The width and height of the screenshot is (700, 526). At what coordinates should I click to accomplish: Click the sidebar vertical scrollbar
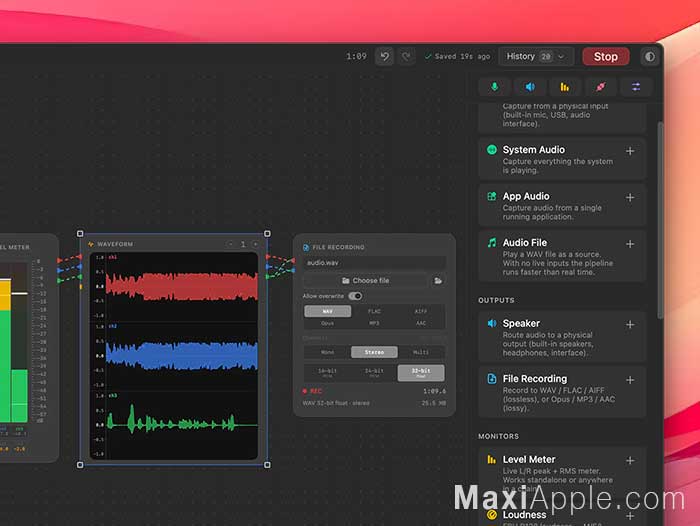[x=660, y=219]
